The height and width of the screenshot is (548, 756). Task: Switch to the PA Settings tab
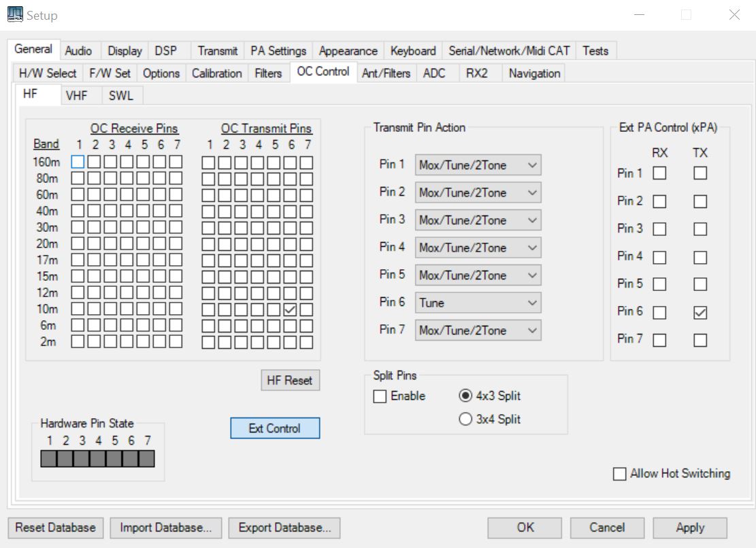tap(278, 51)
